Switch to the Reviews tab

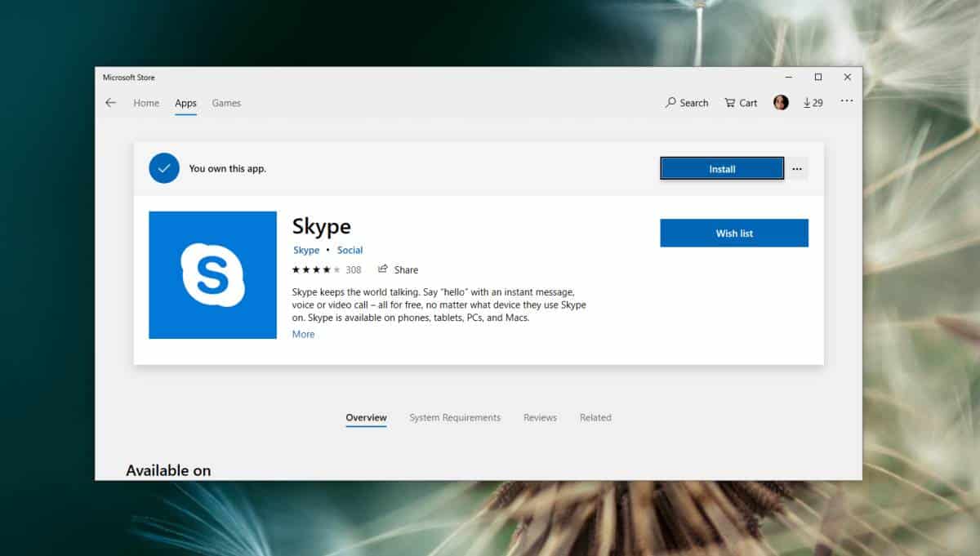pos(540,417)
